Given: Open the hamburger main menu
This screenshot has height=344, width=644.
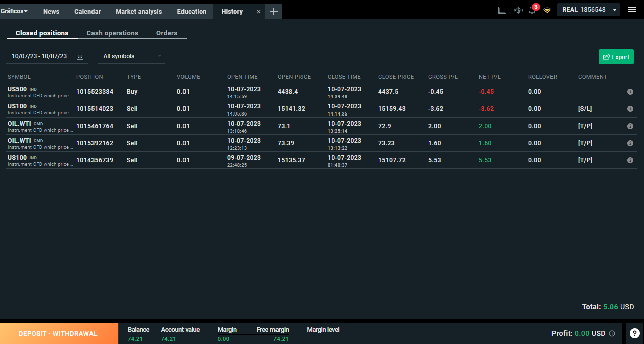Looking at the screenshot, I should [632, 10].
